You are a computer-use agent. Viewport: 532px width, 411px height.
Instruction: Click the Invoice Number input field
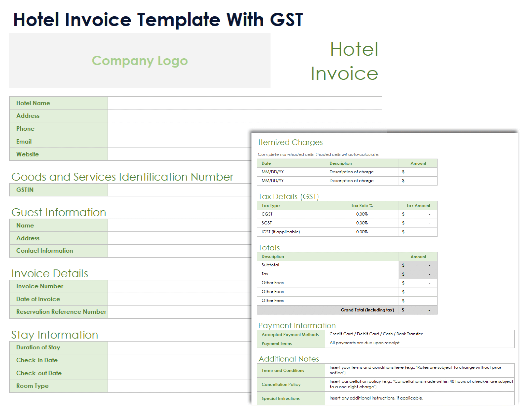pos(180,287)
